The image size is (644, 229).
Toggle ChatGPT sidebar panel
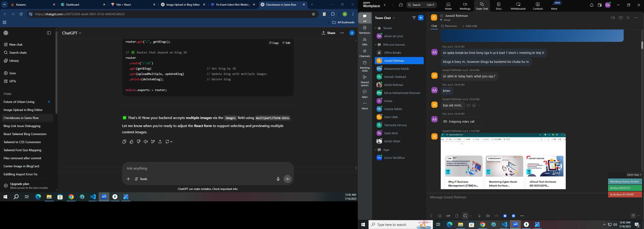(x=49, y=33)
